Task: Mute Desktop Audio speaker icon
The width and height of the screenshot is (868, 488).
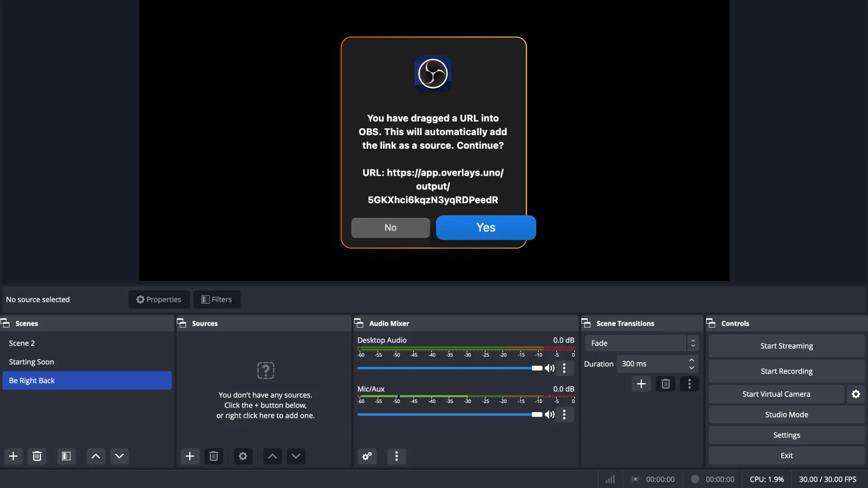Action: 550,368
